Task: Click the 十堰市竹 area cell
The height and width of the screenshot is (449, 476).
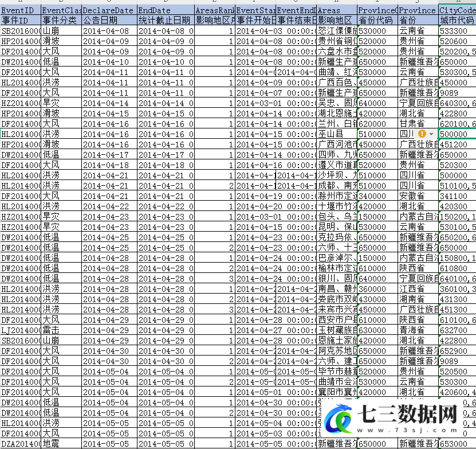Action: (x=337, y=206)
